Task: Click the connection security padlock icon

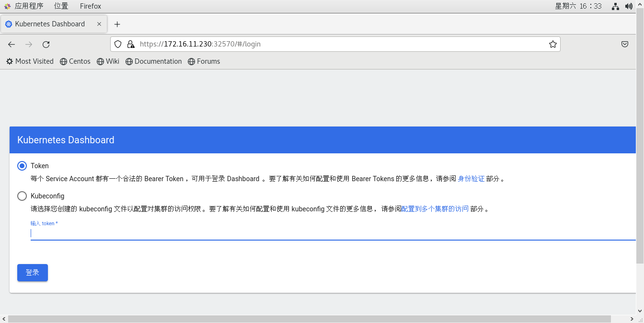Action: pos(130,44)
